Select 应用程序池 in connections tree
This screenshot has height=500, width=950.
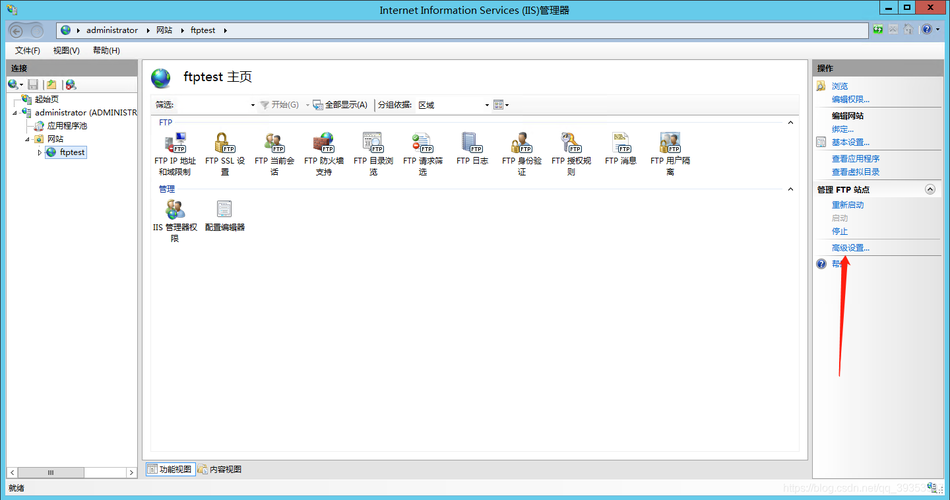(67, 126)
